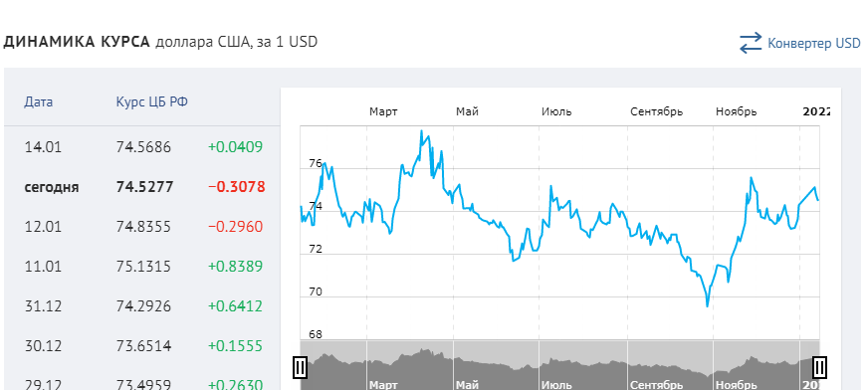Click the Ноябрь label above the chart
868x390 pixels.
pos(736,111)
